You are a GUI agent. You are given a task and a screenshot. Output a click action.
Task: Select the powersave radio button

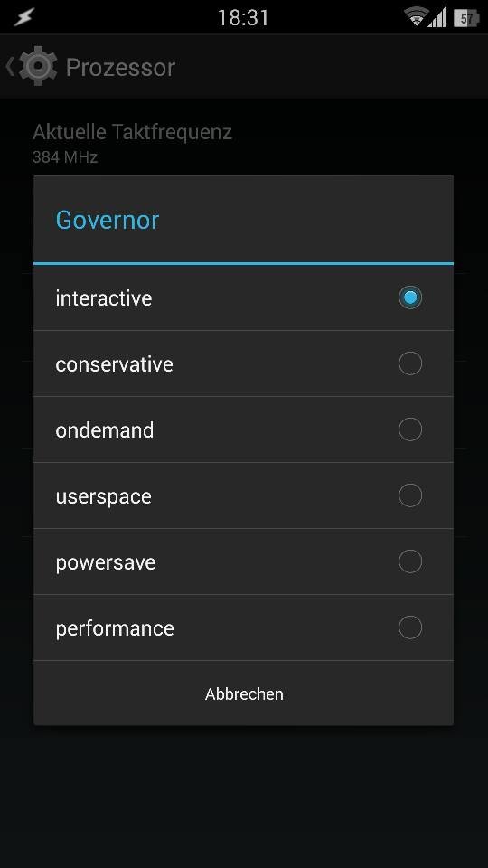410,561
